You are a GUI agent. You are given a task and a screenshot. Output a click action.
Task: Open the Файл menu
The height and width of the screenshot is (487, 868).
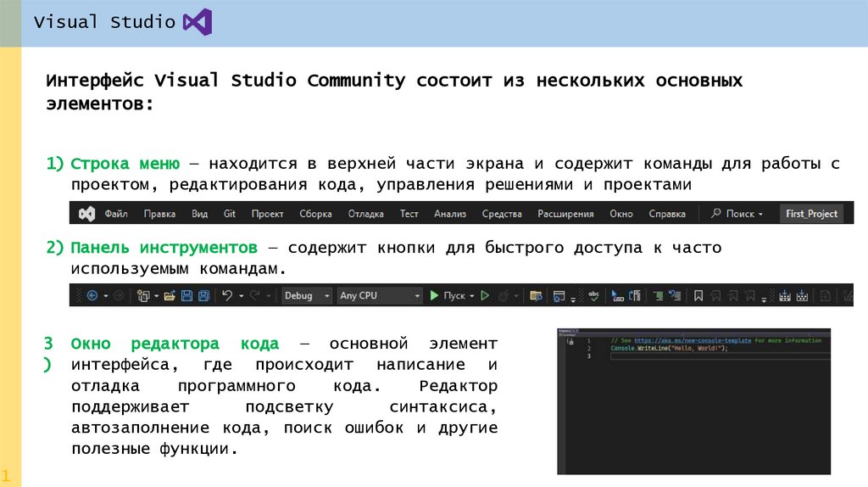tap(116, 214)
